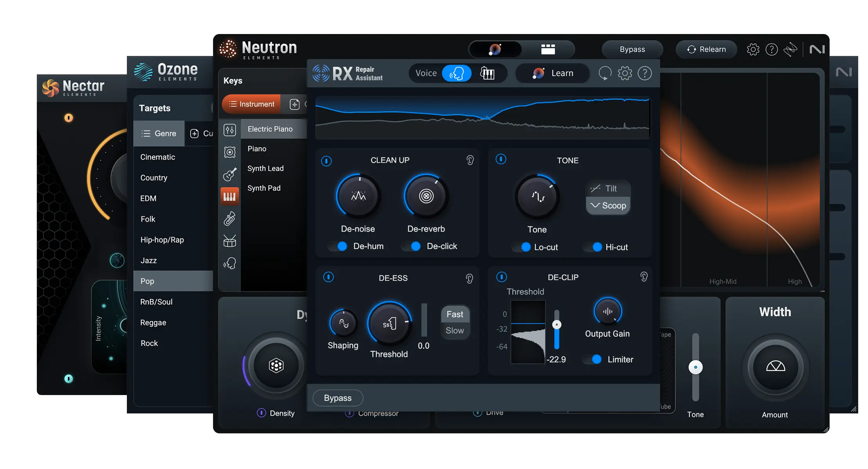
Task: Click the Width Amount knob in Neutron
Action: 775,367
